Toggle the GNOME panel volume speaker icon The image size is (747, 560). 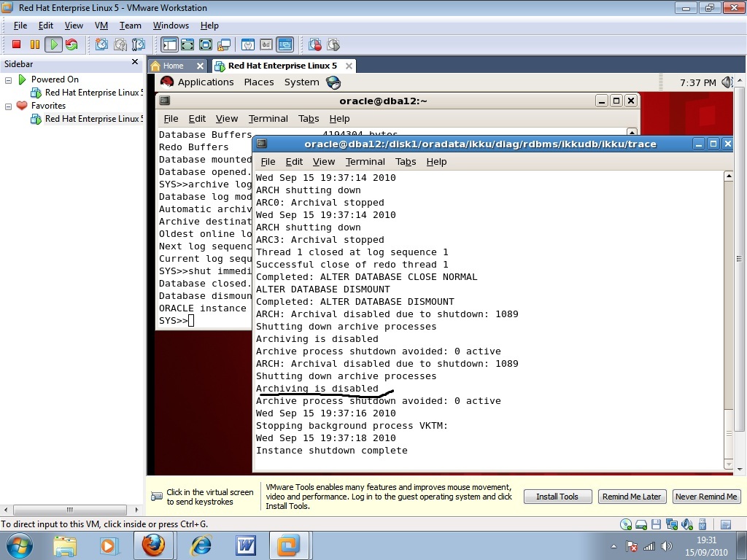[727, 82]
